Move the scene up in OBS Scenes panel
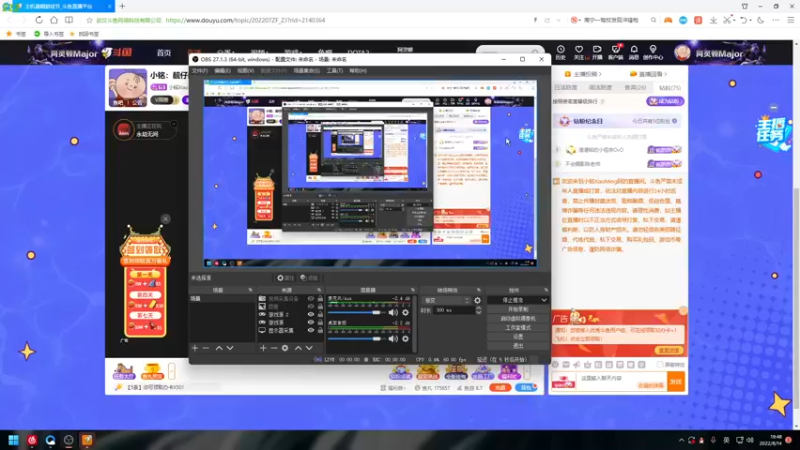The height and width of the screenshot is (450, 800). [219, 348]
